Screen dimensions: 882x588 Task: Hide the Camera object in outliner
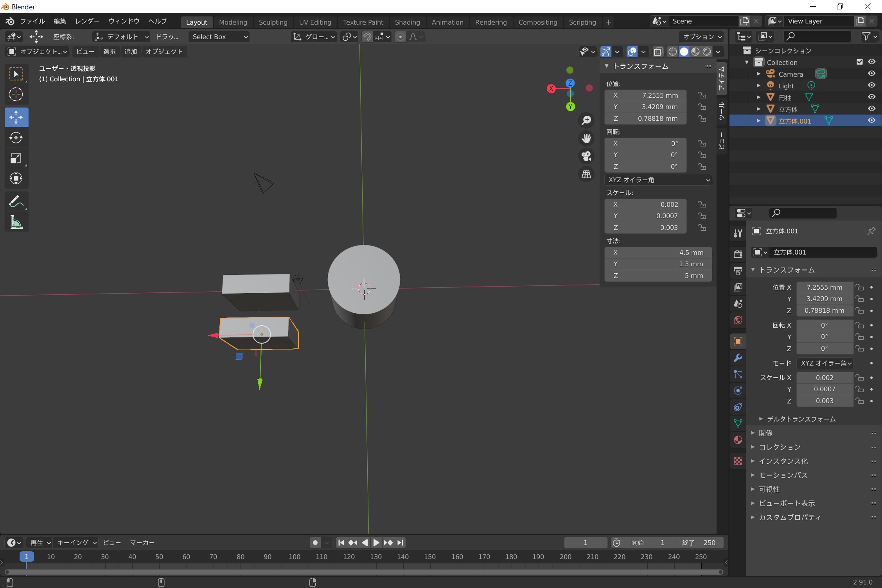pos(871,73)
